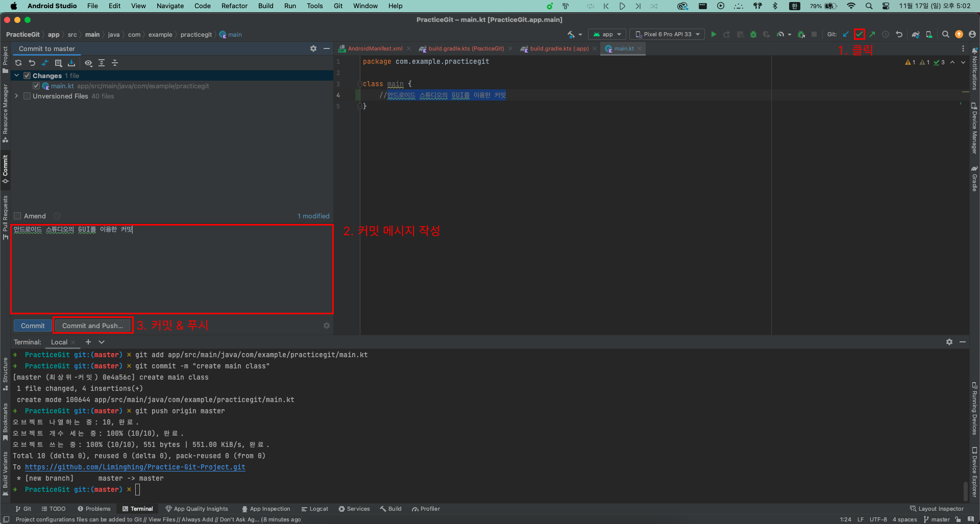Switch to build.gradle.kts (:app) tab

tap(558, 48)
